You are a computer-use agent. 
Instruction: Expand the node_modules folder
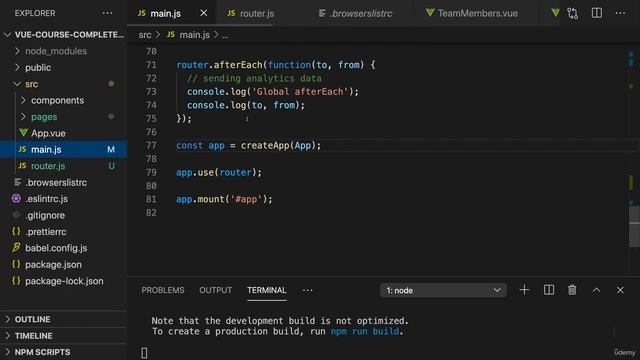pyautogui.click(x=64, y=51)
